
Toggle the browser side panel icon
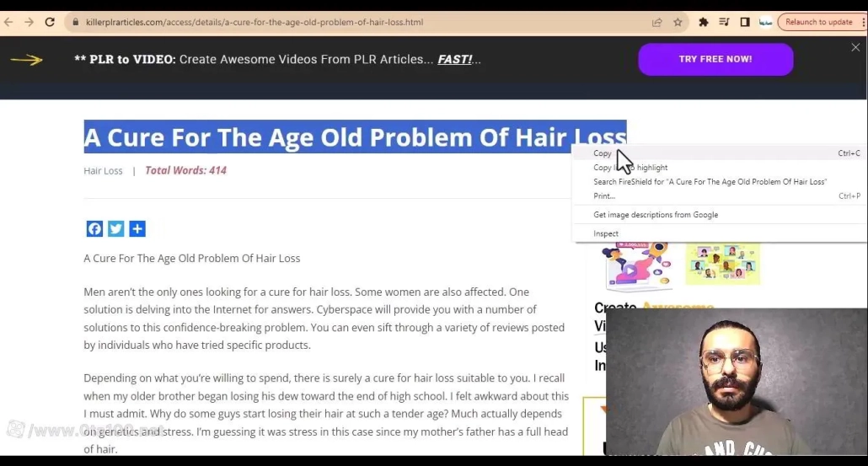(x=745, y=22)
